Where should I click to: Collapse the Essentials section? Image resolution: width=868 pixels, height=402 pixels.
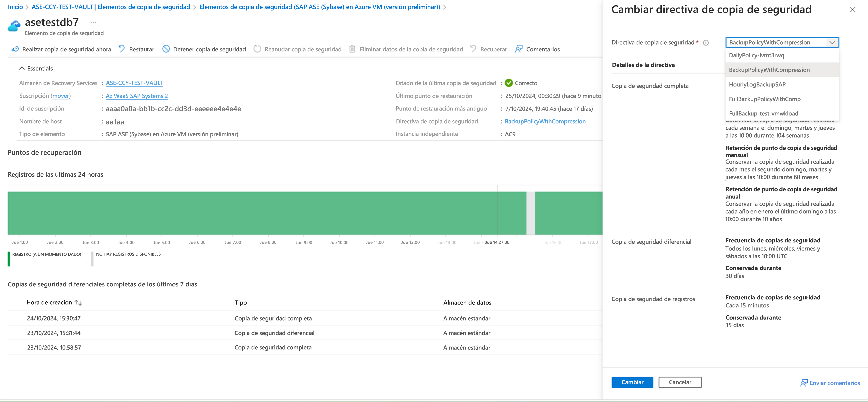pyautogui.click(x=22, y=68)
